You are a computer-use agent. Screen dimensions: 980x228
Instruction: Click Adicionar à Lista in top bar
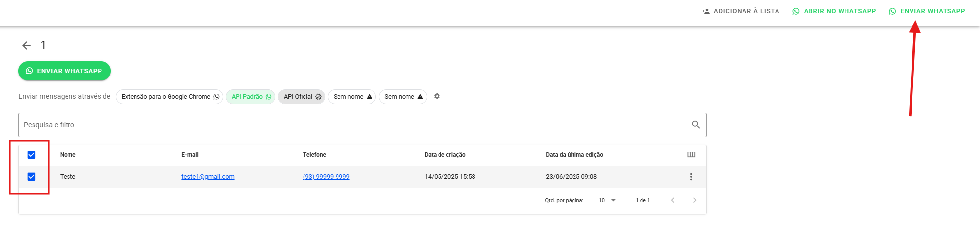(741, 11)
